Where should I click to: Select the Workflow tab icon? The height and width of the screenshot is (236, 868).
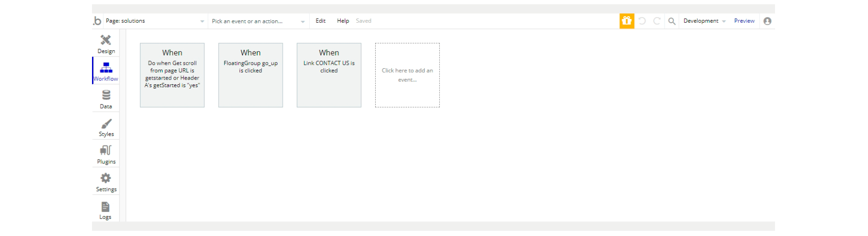coord(106,67)
